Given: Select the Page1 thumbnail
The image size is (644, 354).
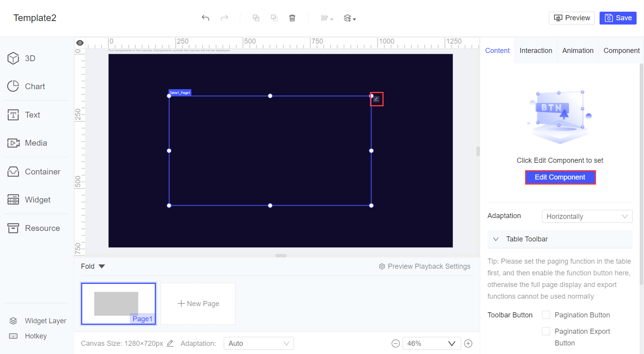Looking at the screenshot, I should pos(118,303).
